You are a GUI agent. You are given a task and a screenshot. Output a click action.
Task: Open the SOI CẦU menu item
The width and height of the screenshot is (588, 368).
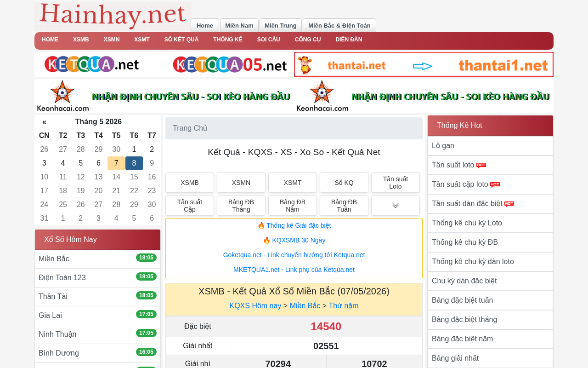click(x=268, y=40)
